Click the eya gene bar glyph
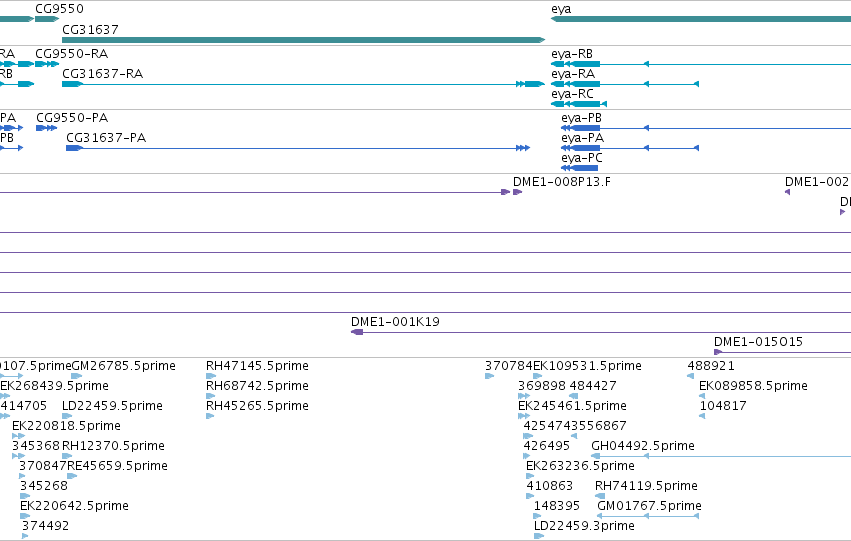The height and width of the screenshot is (541, 851). [x=701, y=19]
